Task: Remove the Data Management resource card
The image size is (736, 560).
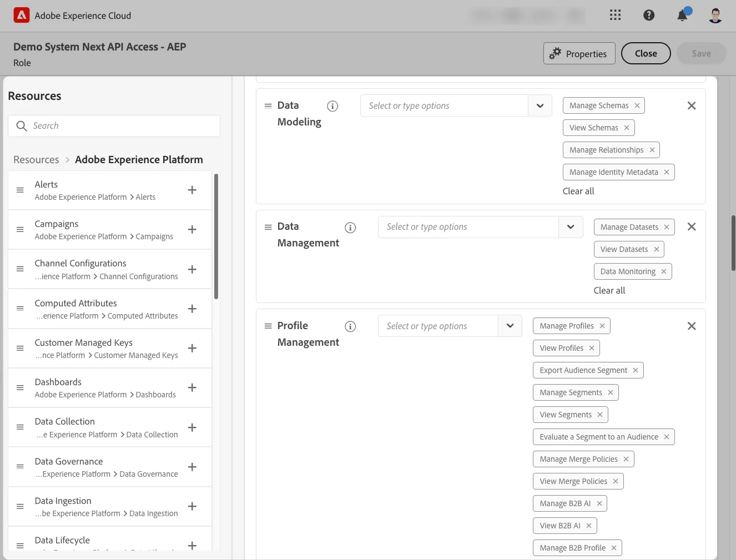Action: pyautogui.click(x=692, y=226)
